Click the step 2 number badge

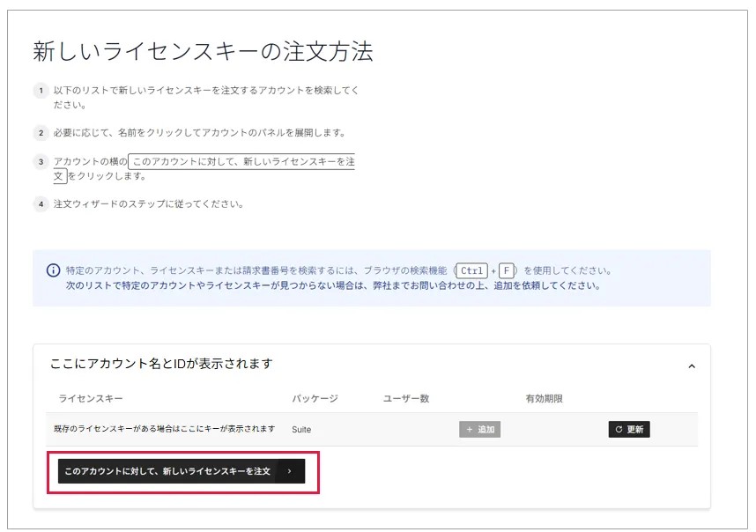point(40,133)
